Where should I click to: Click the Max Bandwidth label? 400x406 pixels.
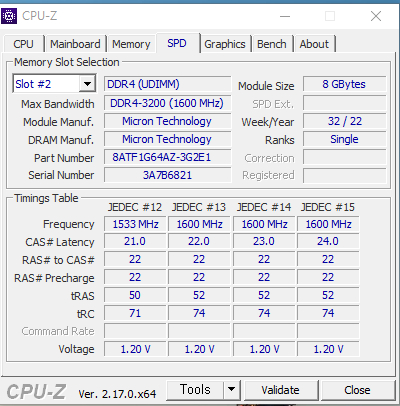(x=58, y=104)
